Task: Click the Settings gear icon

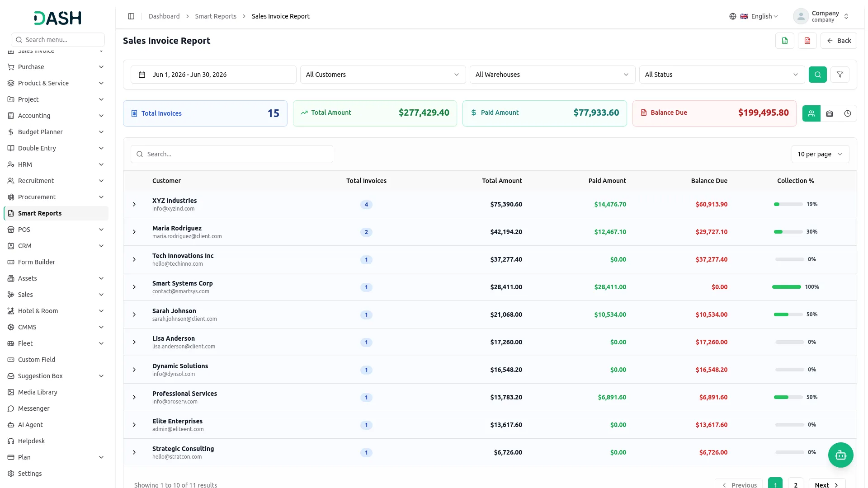Action: tap(11, 474)
